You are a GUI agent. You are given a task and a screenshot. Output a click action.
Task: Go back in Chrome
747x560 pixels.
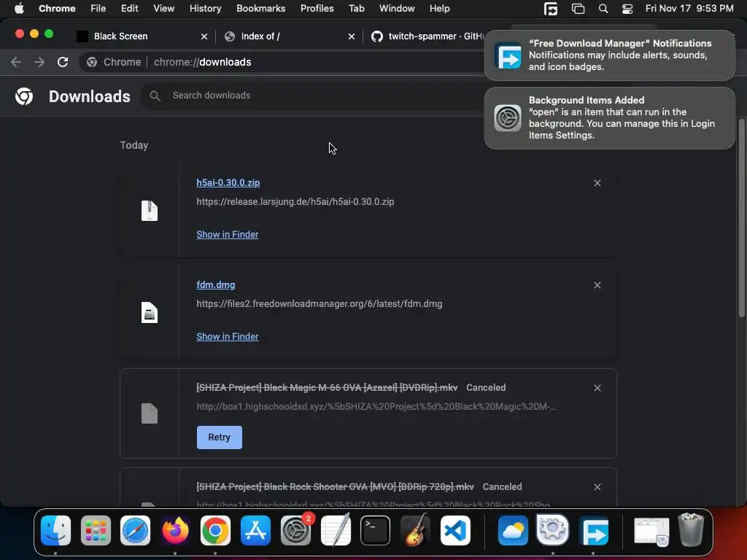tap(16, 62)
